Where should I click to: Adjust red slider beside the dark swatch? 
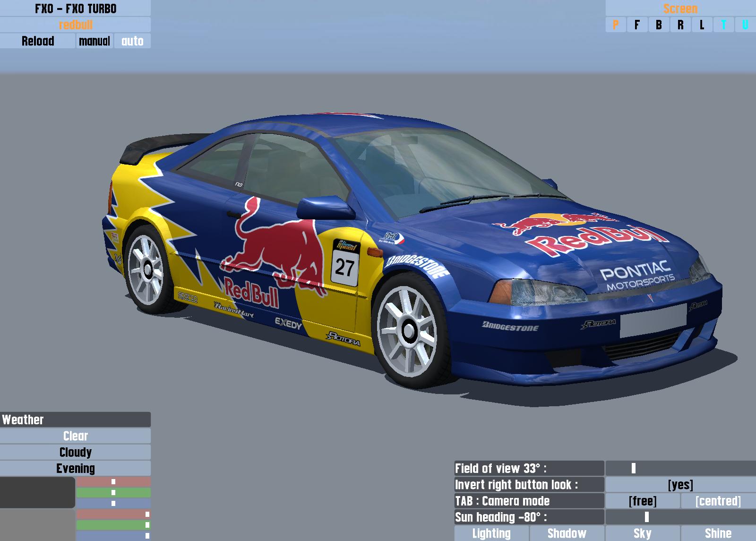point(113,482)
